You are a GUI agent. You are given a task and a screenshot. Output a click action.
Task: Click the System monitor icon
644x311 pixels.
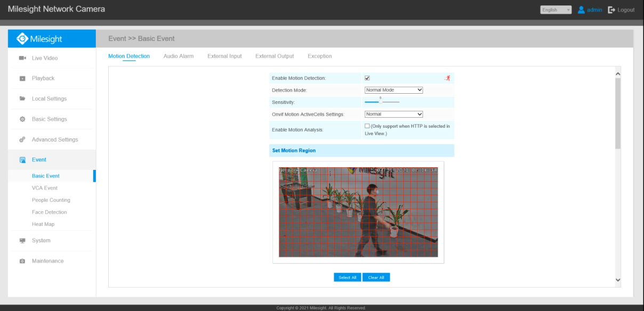pyautogui.click(x=22, y=241)
